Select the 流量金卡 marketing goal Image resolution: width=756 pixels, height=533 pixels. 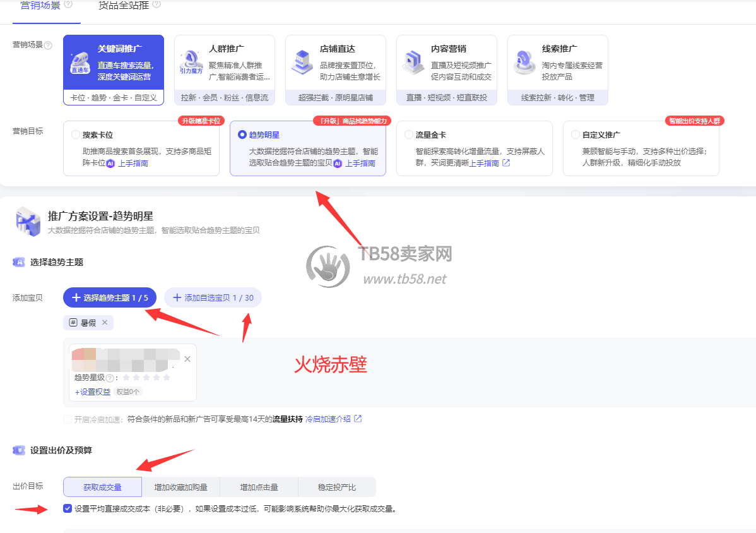[x=409, y=135]
